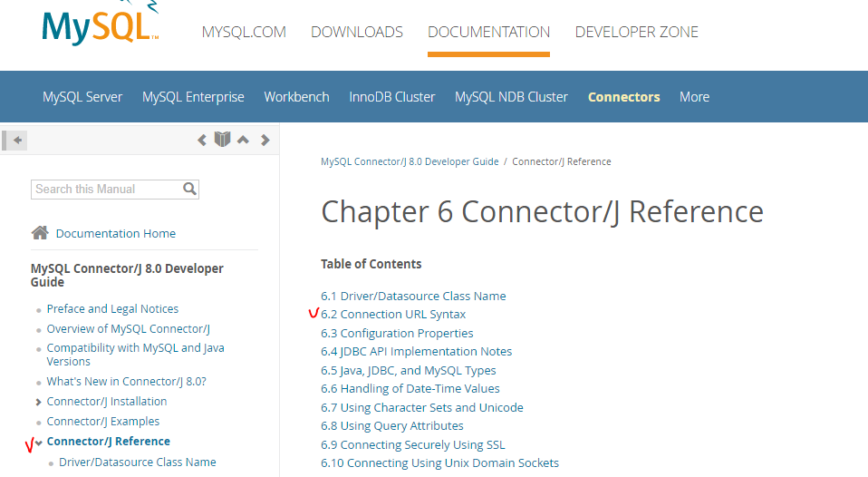Open Connector/J Examples sidebar link
868x477 pixels.
click(x=103, y=421)
